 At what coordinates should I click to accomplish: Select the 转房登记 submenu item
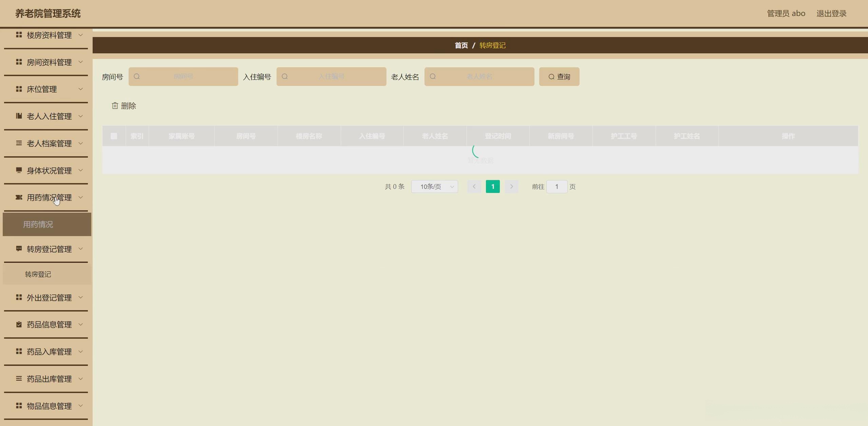[38, 274]
